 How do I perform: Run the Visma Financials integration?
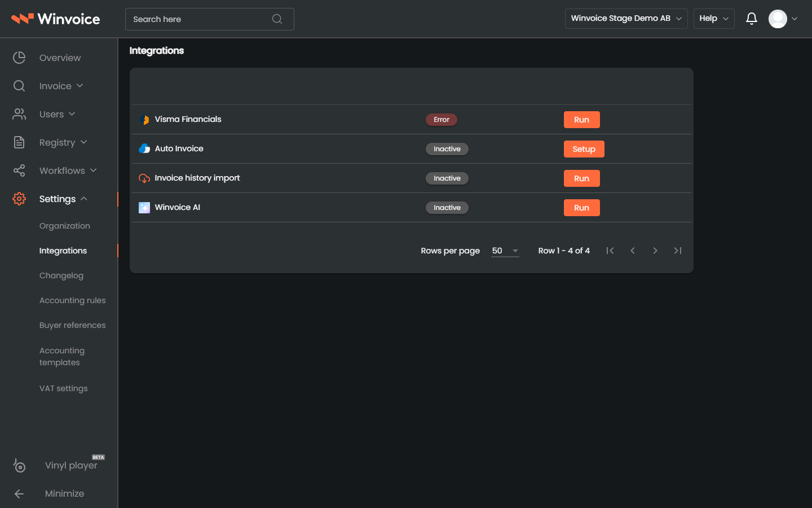coord(582,120)
